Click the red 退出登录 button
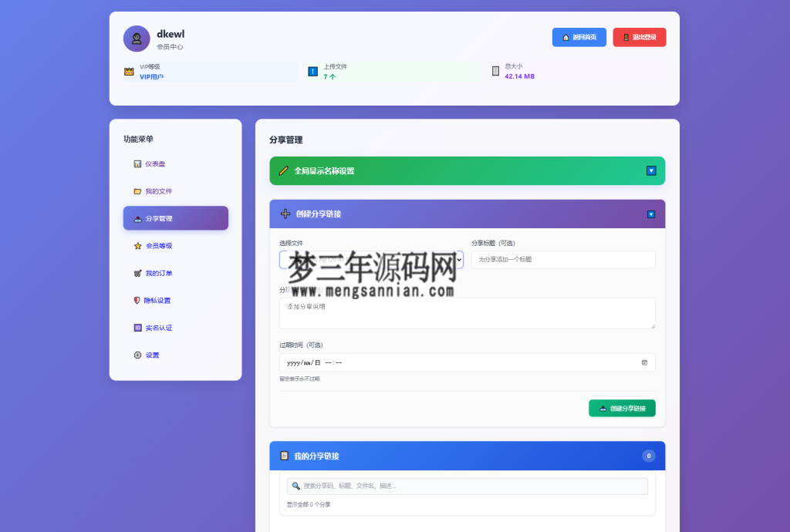 (x=639, y=36)
